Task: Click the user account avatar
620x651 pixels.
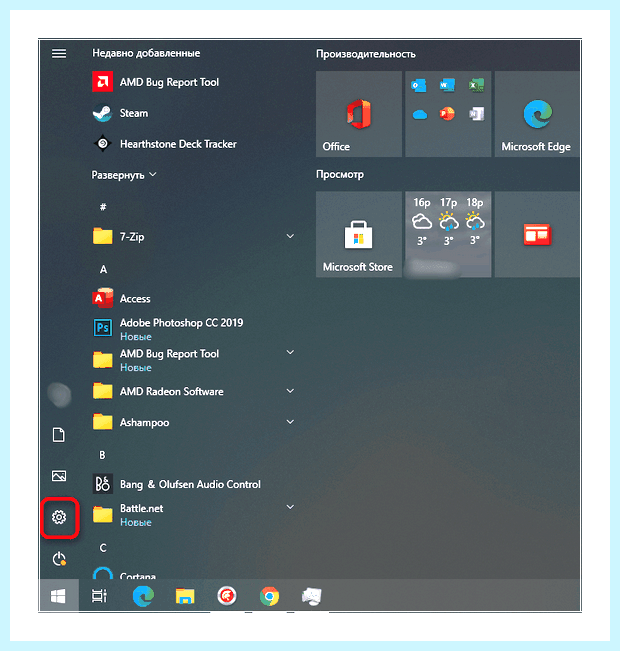Action: [x=59, y=394]
